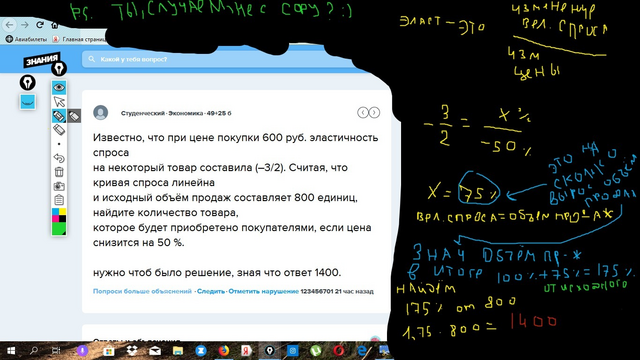Open Windows taskbar search
Image resolution: width=640 pixels, height=360 pixels.
[34, 351]
